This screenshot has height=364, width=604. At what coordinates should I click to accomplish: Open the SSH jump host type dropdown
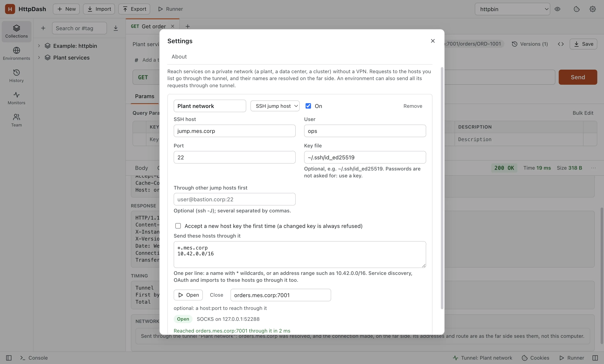pos(275,106)
